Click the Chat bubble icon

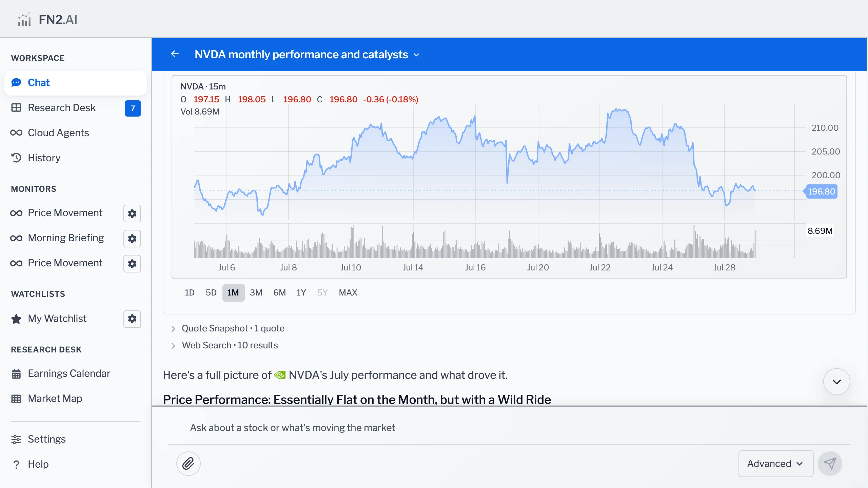click(16, 83)
